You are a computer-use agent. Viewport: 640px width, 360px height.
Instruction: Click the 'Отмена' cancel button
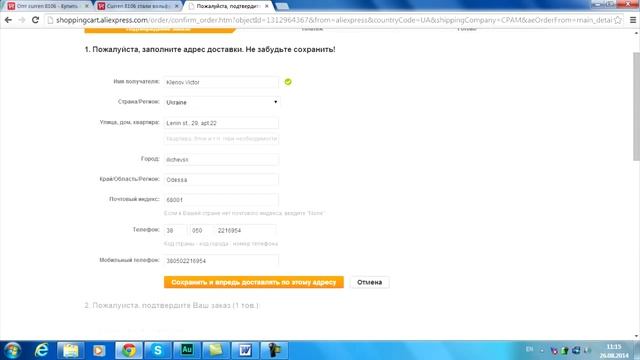369,282
